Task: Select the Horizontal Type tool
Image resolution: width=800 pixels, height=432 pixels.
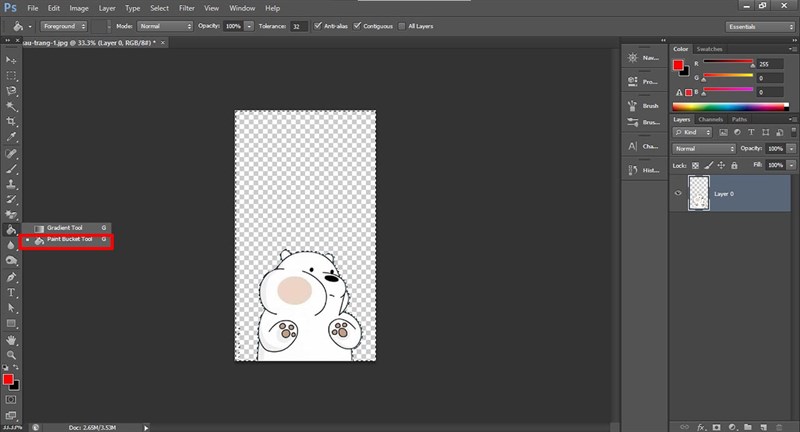Action: click(11, 293)
